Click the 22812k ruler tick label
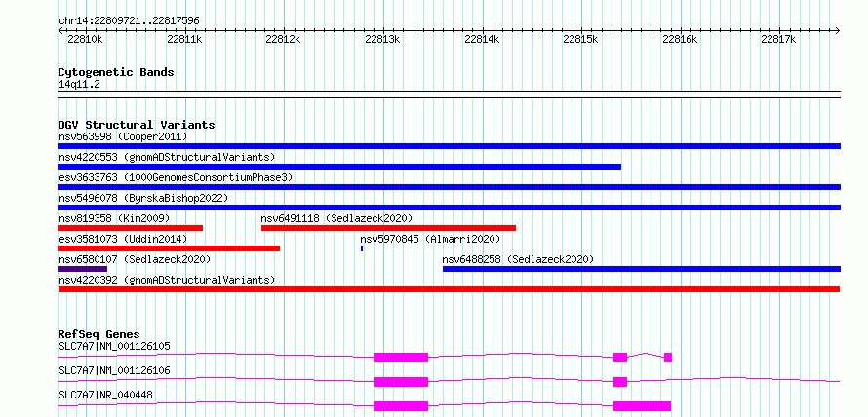 [284, 39]
